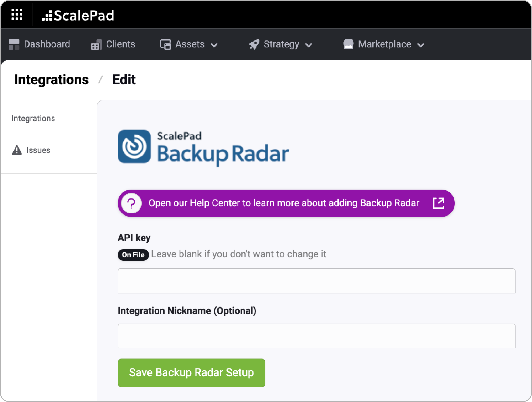The width and height of the screenshot is (532, 402).
Task: Click the Integrations breadcrumb link
Action: (52, 80)
